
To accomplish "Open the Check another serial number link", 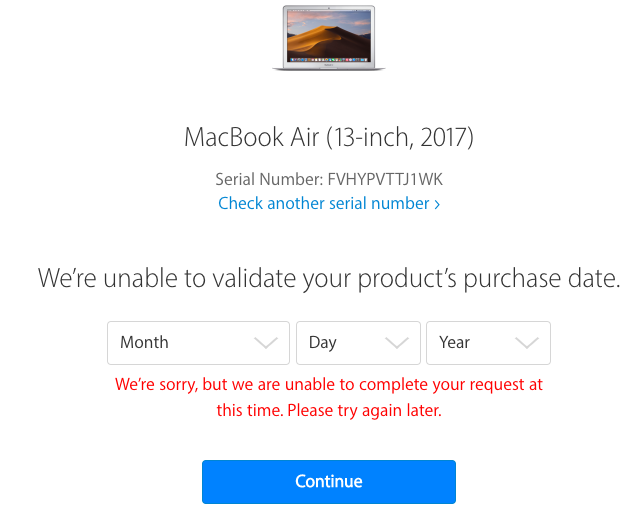I will point(329,203).
